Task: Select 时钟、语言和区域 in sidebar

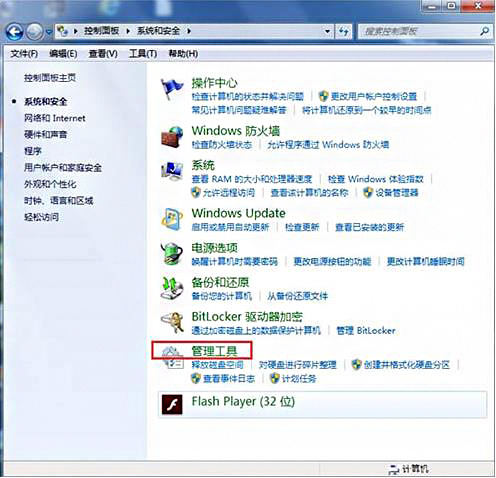Action: coord(58,201)
